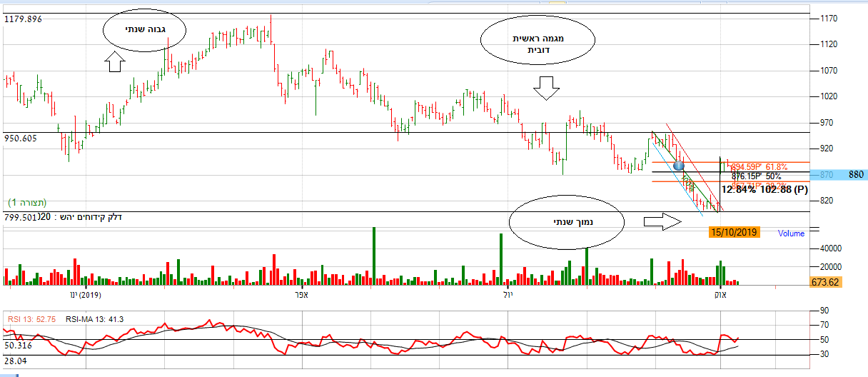This screenshot has width=868, height=377.
Task: Select the 50% Fibonacci level at 876.15
Action: (756, 176)
